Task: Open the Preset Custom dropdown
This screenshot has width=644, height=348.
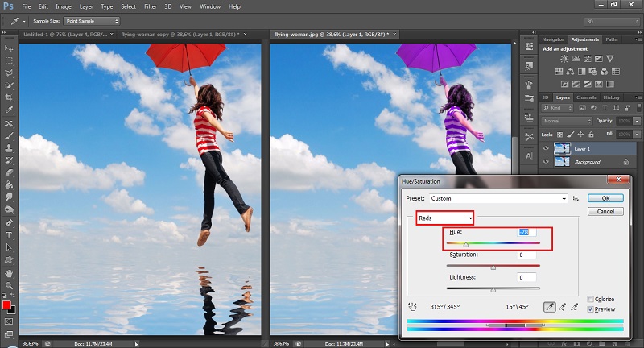Action: click(498, 198)
